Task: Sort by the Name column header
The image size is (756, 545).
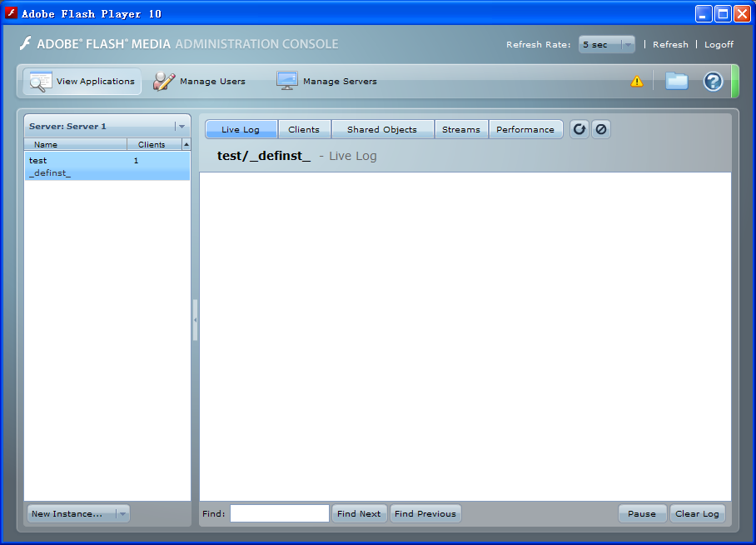Action: point(76,144)
